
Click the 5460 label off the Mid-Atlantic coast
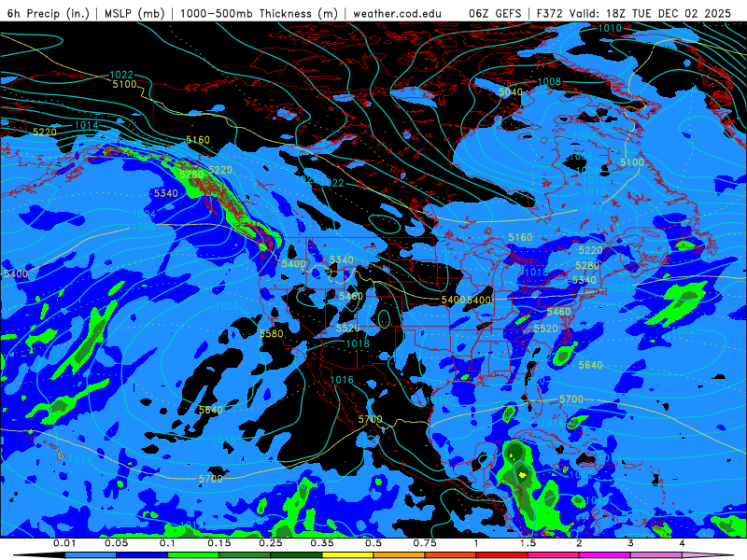558,312
